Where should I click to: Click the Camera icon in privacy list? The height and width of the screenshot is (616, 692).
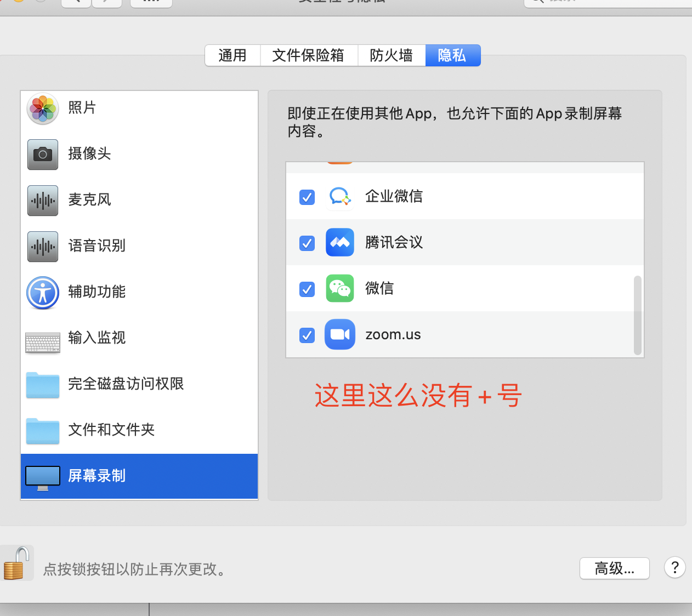pyautogui.click(x=43, y=155)
